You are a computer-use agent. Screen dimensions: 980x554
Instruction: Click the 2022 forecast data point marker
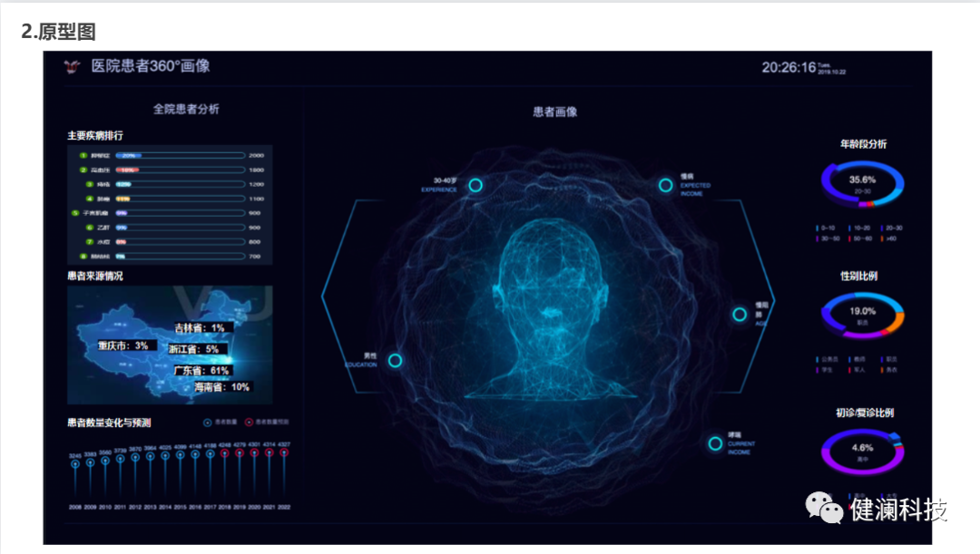[284, 453]
